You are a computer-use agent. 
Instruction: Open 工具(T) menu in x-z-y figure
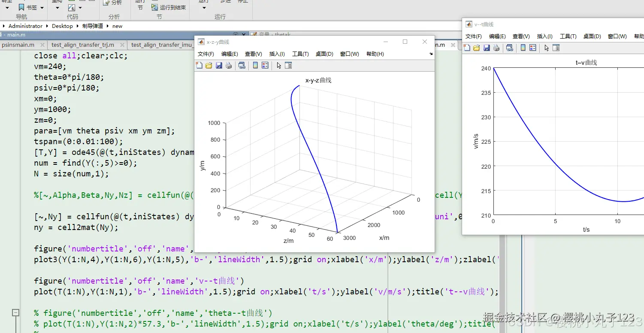tap(300, 54)
